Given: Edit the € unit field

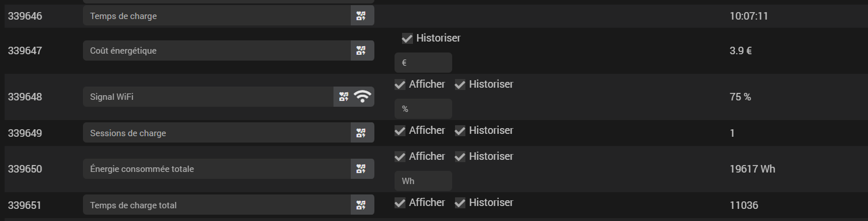Looking at the screenshot, I should (x=423, y=63).
